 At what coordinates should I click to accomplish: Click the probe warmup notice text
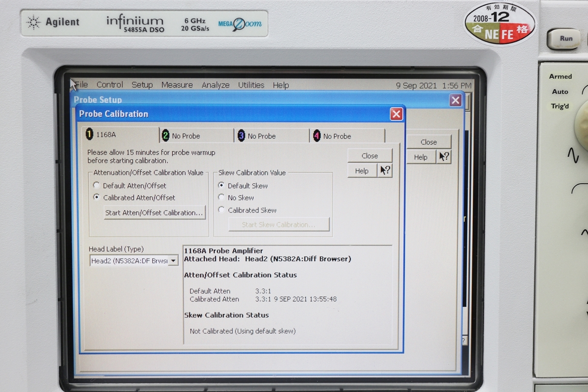(x=151, y=156)
